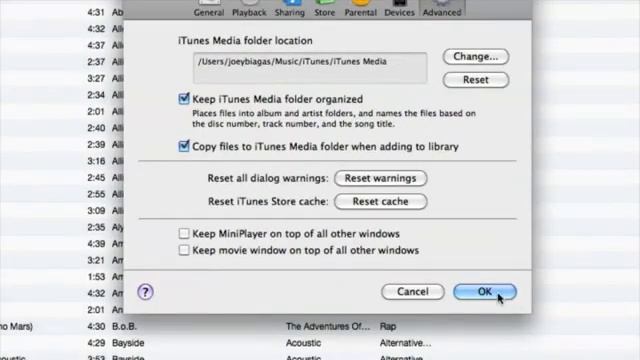Screen dimensions: 640x360
Task: Confirm preferences with the OK button
Action: coord(485,292)
